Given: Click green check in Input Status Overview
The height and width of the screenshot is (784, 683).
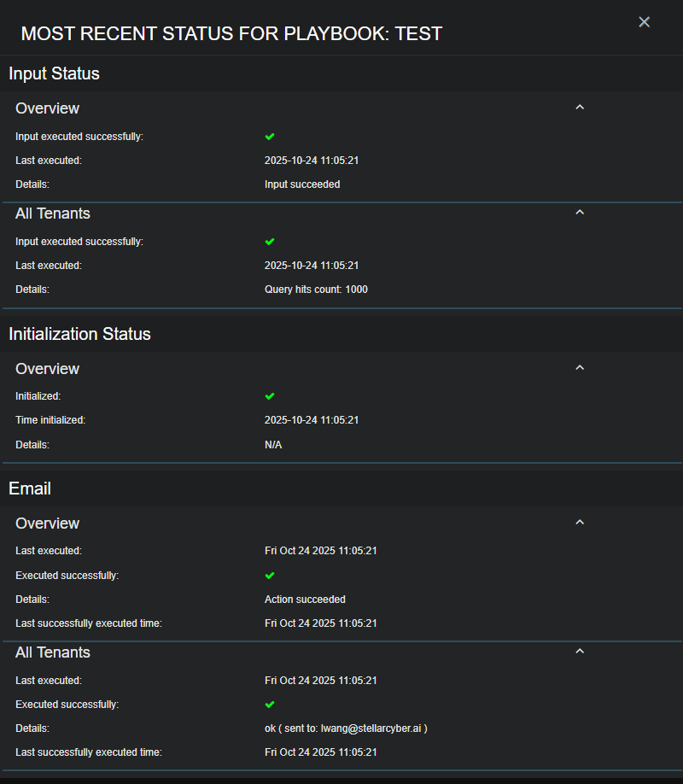Looking at the screenshot, I should click(x=270, y=137).
